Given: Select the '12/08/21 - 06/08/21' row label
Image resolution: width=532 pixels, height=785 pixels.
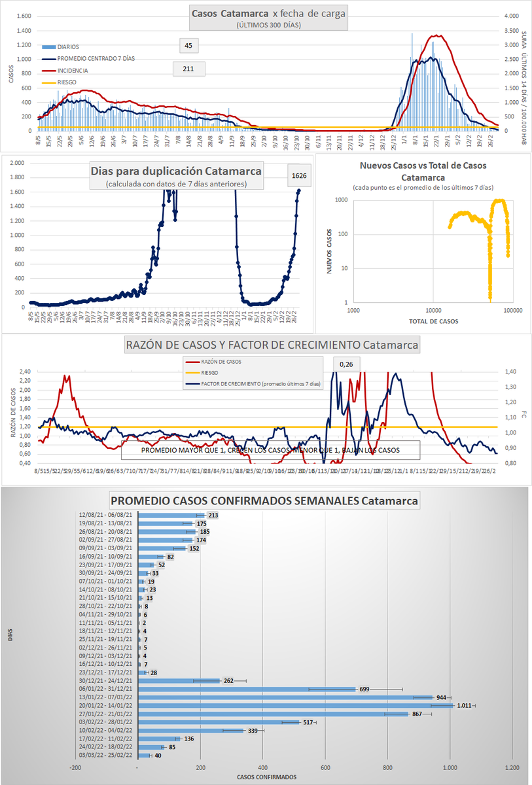Looking at the screenshot, I should point(105,516).
